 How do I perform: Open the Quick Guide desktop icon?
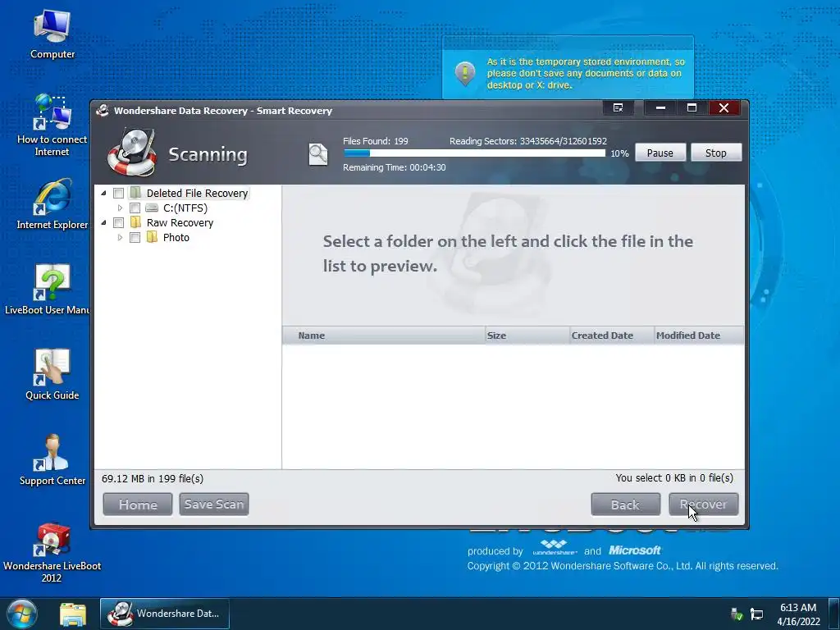(x=52, y=374)
